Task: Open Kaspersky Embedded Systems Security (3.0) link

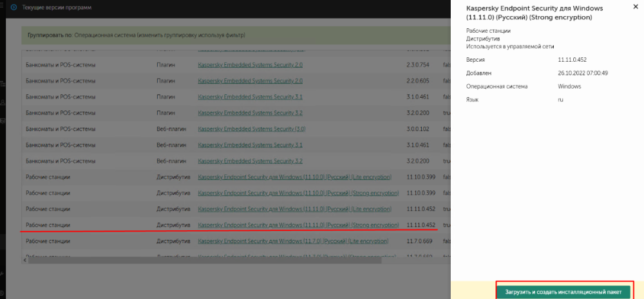Action: click(x=252, y=129)
